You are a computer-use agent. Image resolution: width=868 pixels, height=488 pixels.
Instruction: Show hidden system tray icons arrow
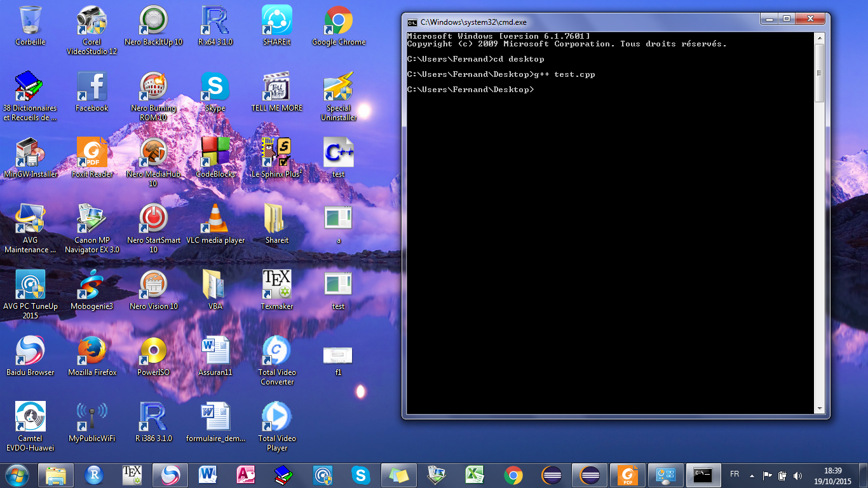(752, 475)
